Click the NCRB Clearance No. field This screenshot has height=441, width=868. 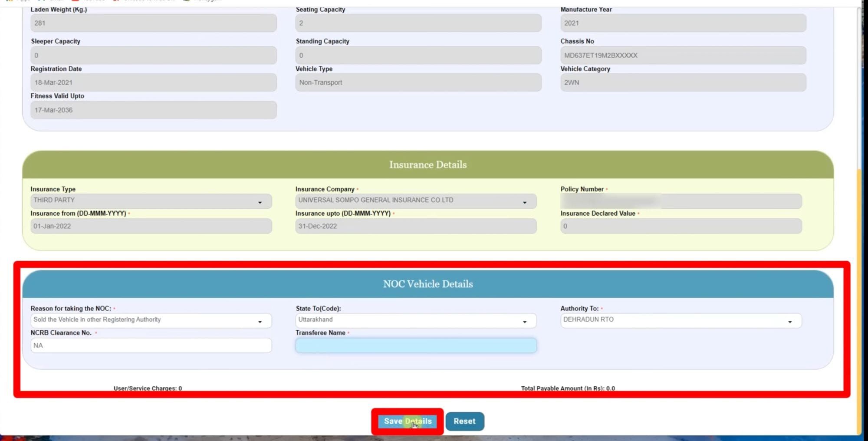pyautogui.click(x=151, y=346)
